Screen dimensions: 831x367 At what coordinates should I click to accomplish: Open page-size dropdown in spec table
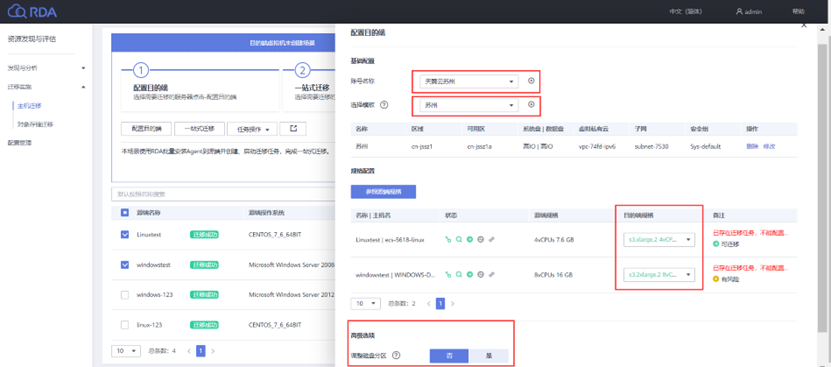tap(366, 303)
